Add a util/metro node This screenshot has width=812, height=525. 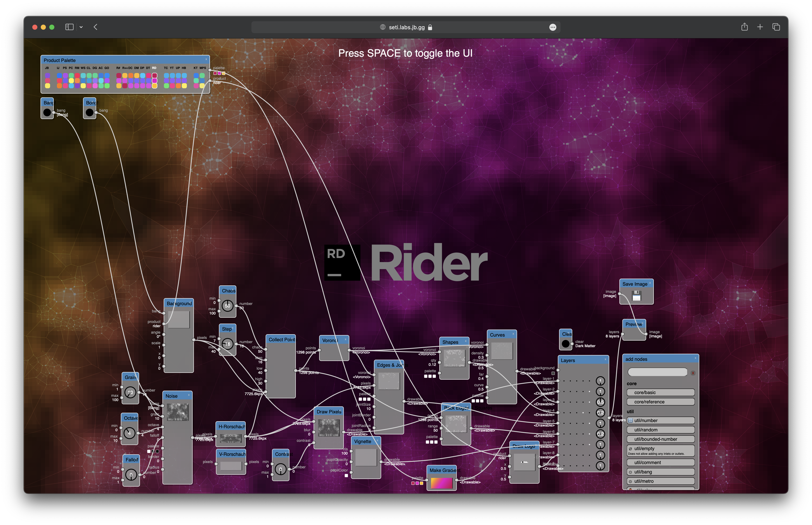coord(661,481)
